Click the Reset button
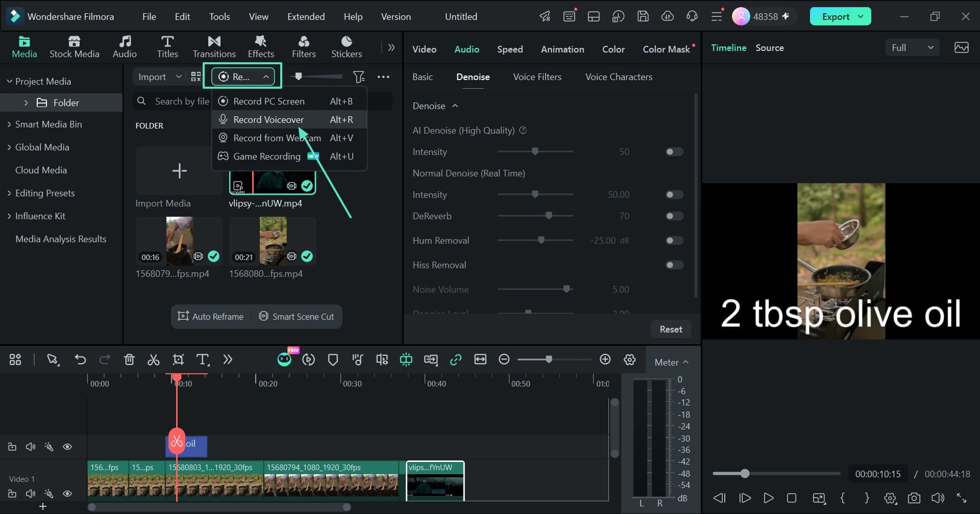 (x=671, y=329)
